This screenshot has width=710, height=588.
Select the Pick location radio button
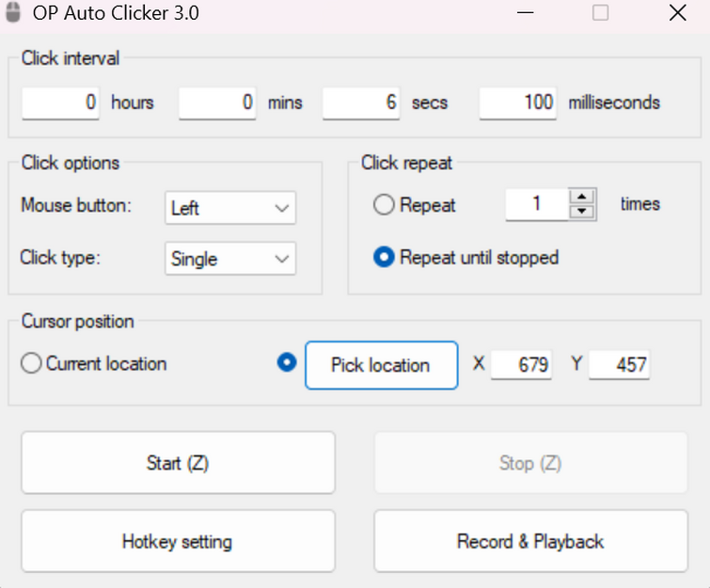[287, 363]
